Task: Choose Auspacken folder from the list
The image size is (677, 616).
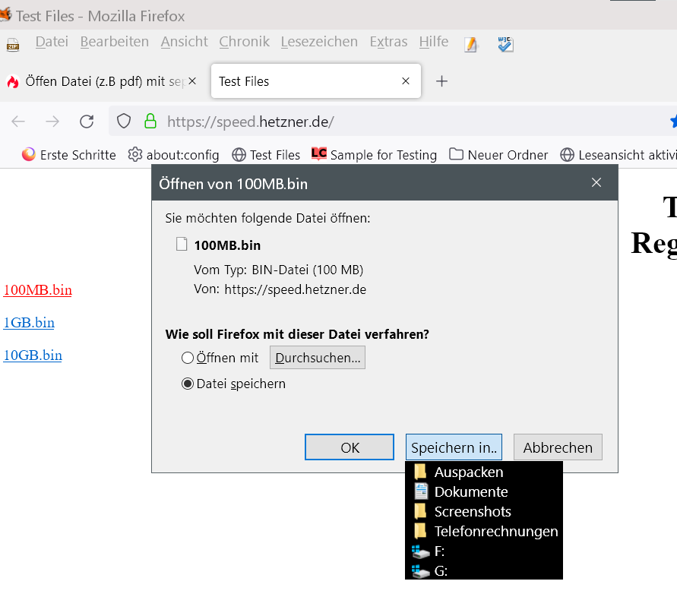Action: click(x=484, y=472)
